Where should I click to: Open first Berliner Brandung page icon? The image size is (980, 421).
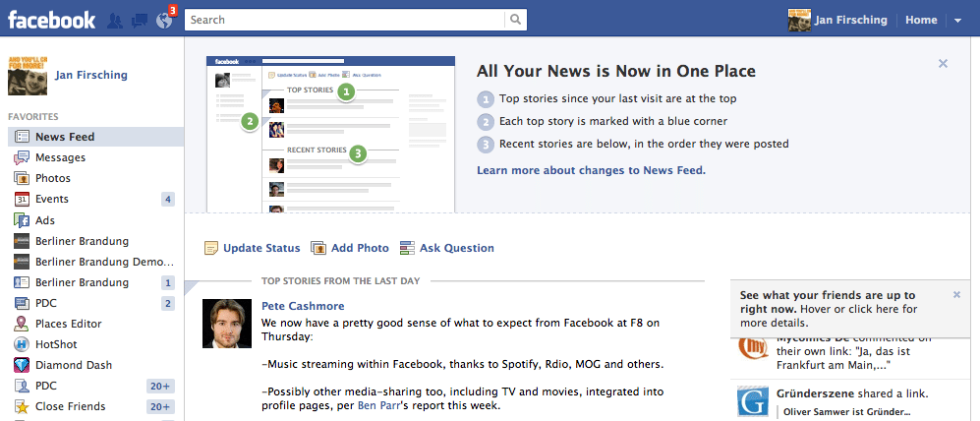click(x=22, y=241)
